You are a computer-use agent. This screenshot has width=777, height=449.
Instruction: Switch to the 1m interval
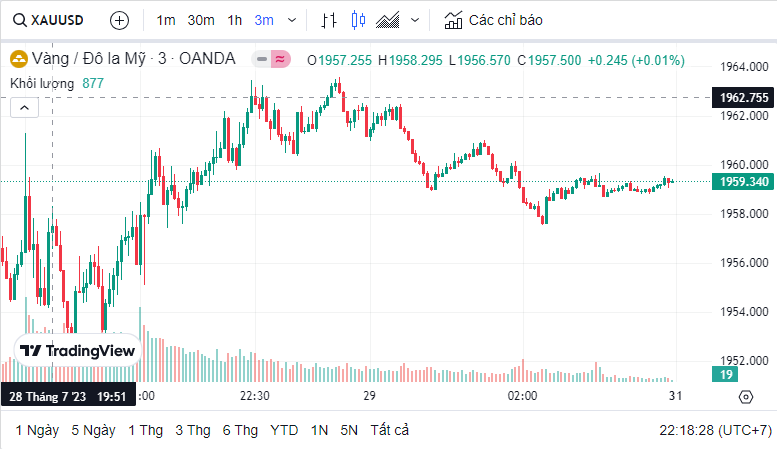(x=166, y=20)
